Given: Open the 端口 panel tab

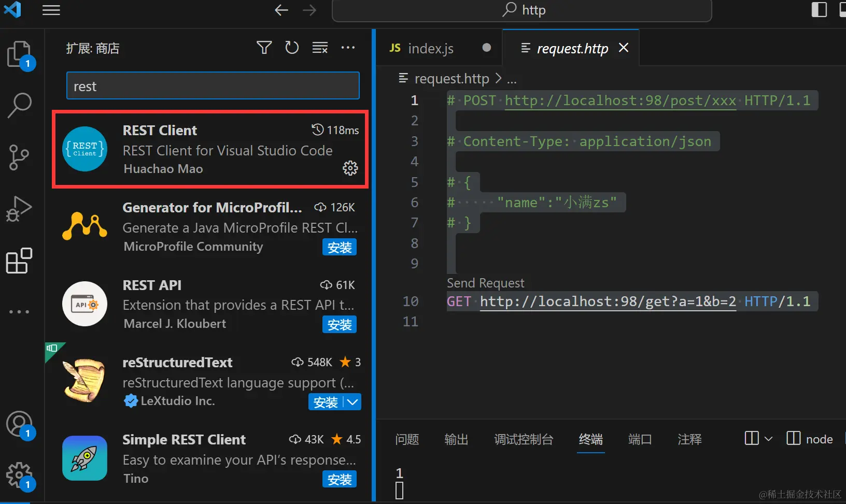Looking at the screenshot, I should click(x=640, y=439).
